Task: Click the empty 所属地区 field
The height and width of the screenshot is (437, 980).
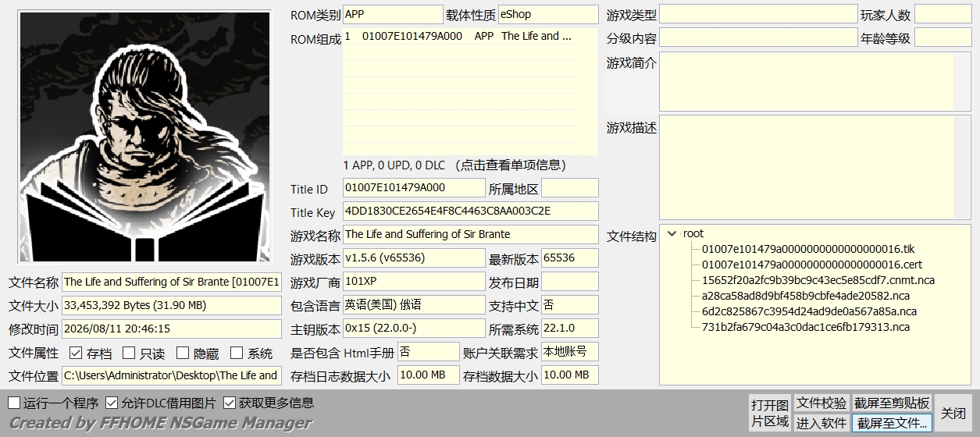Action: (x=569, y=188)
